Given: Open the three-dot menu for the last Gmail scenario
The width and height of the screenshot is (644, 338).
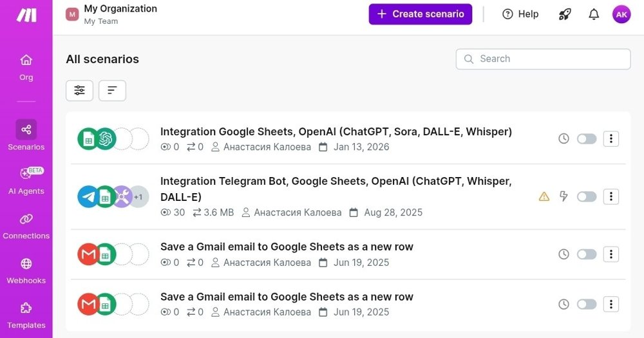Looking at the screenshot, I should click(x=611, y=304).
